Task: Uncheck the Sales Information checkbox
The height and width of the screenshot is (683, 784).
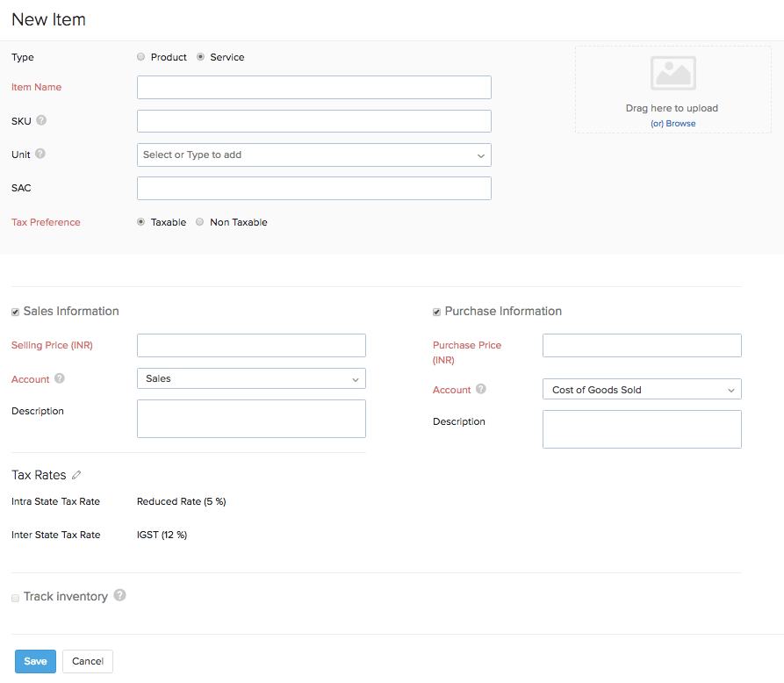Action: [16, 312]
